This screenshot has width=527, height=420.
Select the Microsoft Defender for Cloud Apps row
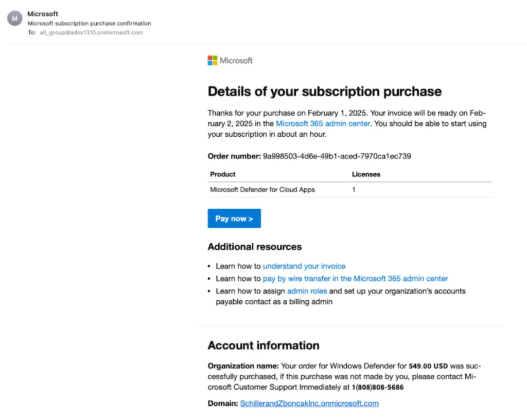tap(262, 190)
